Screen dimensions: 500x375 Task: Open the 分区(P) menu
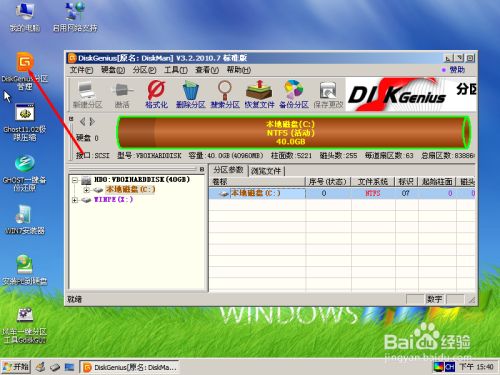tap(144, 70)
